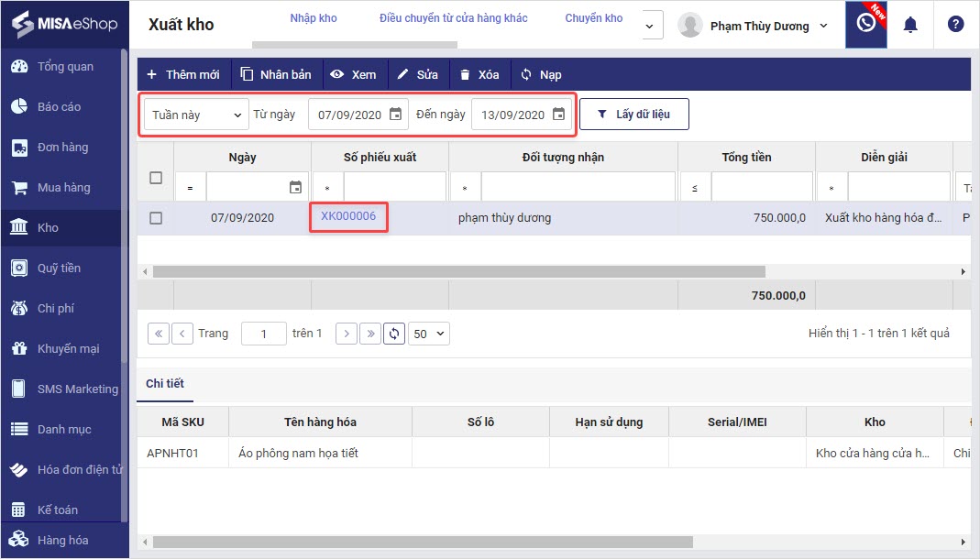The height and width of the screenshot is (559, 980).
Task: Click the notification bell icon
Action: click(x=910, y=25)
